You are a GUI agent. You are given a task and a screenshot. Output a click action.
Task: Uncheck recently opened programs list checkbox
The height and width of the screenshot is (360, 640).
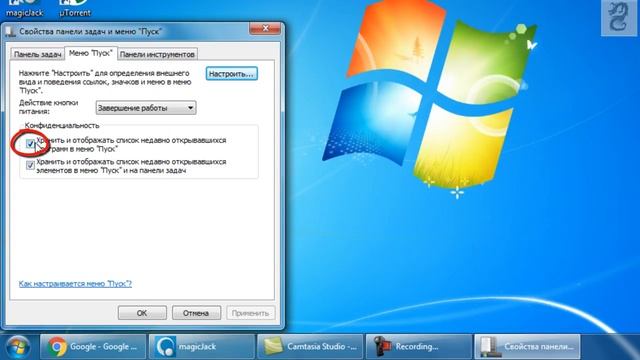(x=30, y=144)
